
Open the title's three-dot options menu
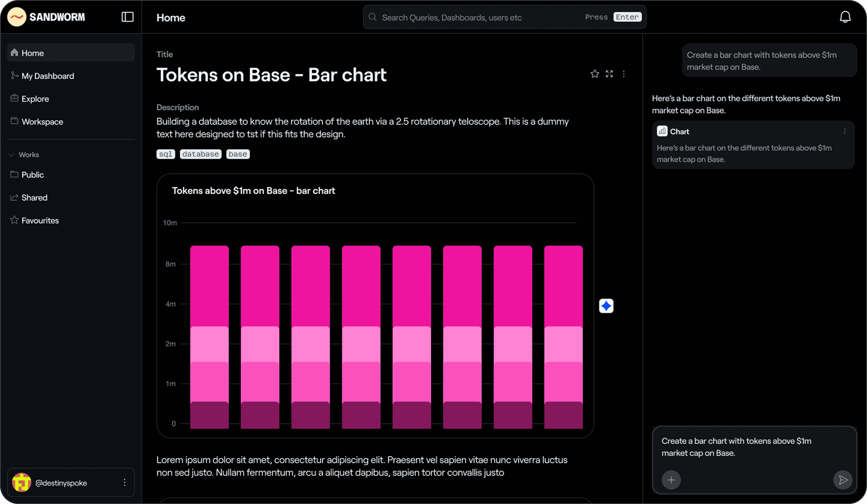click(624, 74)
